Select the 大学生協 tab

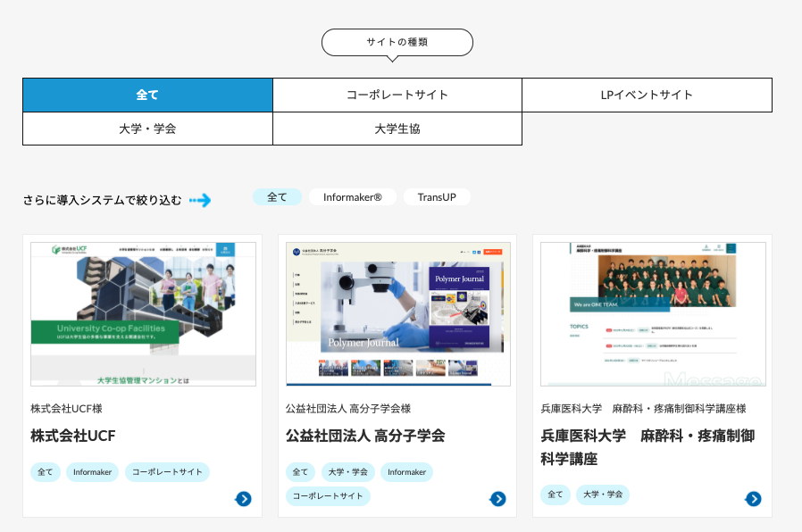397,129
